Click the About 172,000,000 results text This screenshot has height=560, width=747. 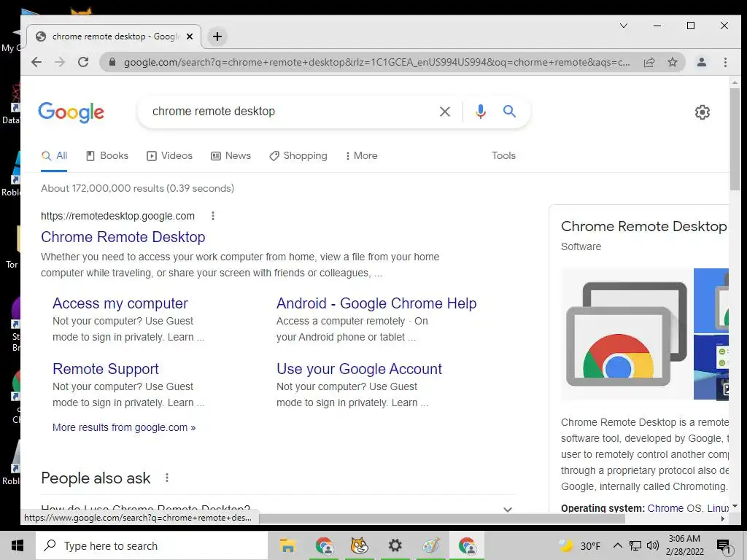point(137,189)
